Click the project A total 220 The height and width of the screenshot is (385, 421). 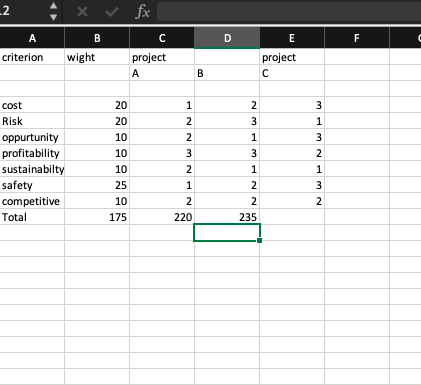tap(162, 217)
